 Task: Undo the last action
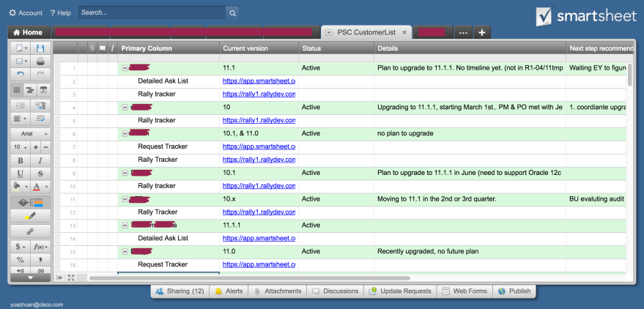(21, 75)
